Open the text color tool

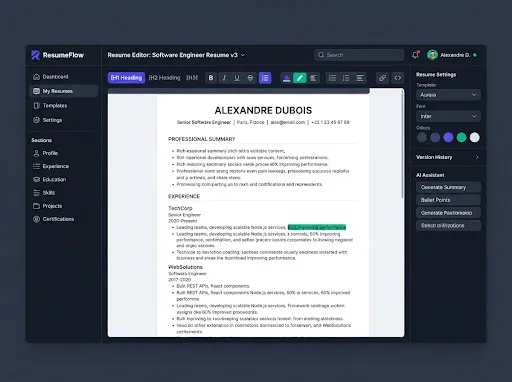click(286, 78)
